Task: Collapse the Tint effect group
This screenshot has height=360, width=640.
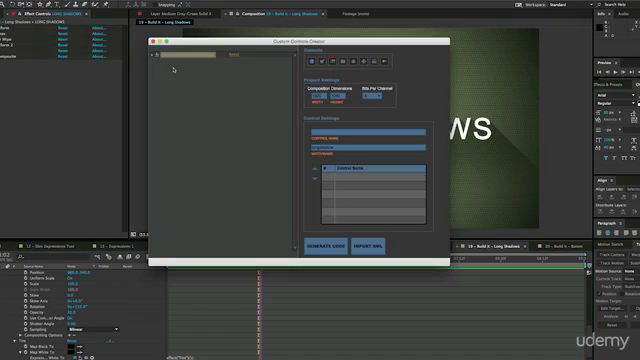Action: pyautogui.click(x=14, y=341)
